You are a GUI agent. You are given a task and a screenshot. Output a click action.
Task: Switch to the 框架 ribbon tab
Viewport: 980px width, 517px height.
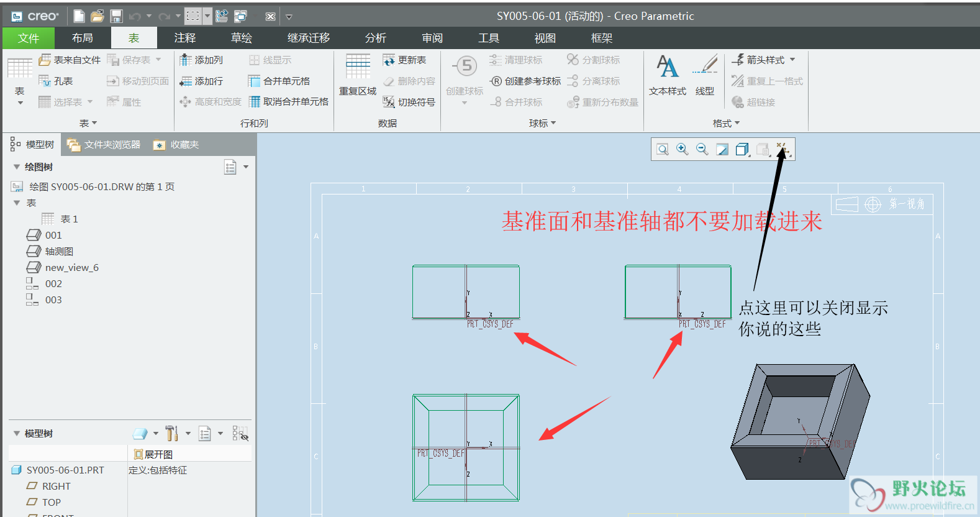point(602,38)
